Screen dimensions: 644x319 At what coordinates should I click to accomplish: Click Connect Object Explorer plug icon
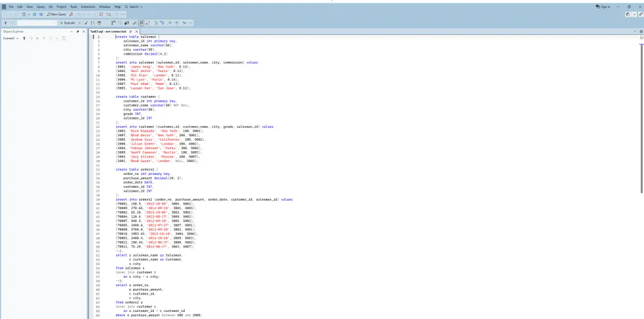point(24,38)
